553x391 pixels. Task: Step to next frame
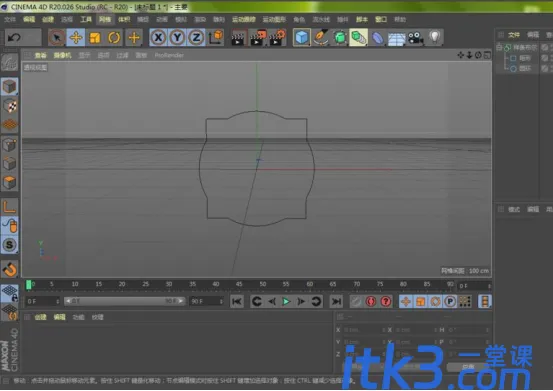(x=301, y=301)
